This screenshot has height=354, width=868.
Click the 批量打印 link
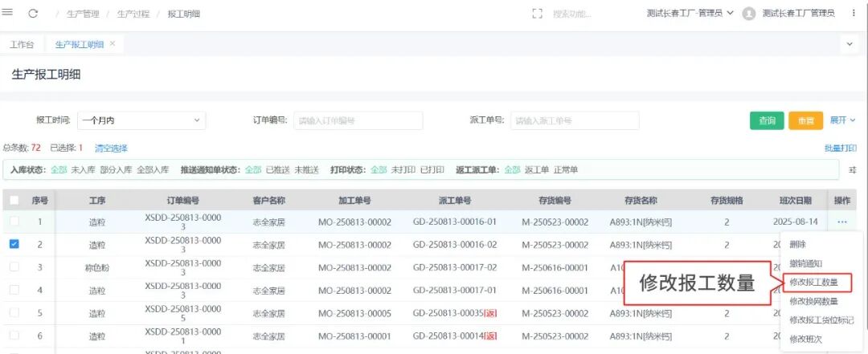click(x=841, y=148)
